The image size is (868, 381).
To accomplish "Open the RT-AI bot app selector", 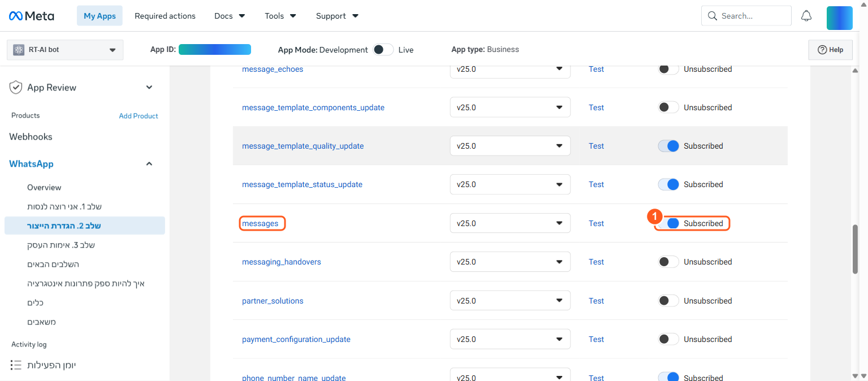I will [x=65, y=50].
